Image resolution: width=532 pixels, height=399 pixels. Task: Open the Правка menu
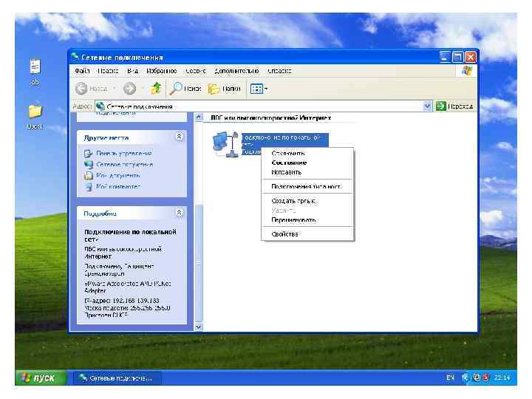pos(108,71)
